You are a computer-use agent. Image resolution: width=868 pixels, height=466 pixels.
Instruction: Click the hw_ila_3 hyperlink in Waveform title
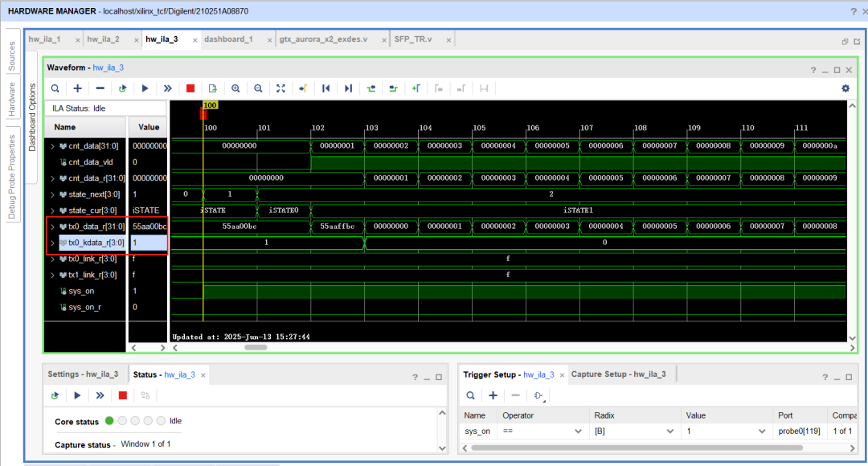click(108, 68)
